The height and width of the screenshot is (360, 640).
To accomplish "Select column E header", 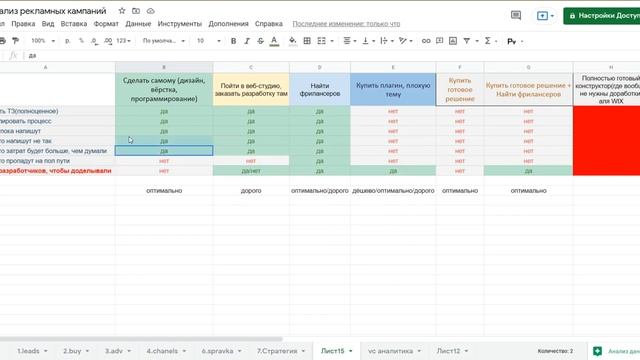I will pyautogui.click(x=393, y=67).
